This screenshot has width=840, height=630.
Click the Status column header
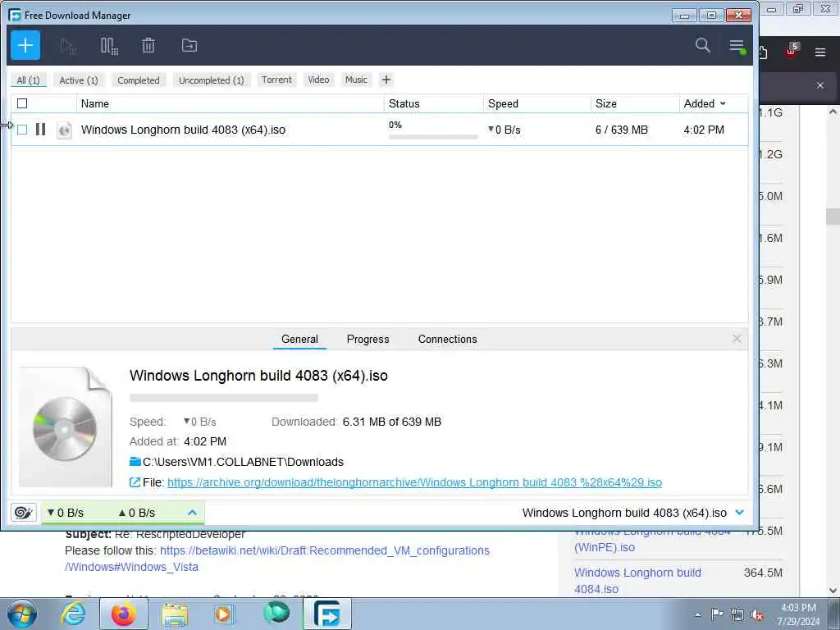coord(434,103)
